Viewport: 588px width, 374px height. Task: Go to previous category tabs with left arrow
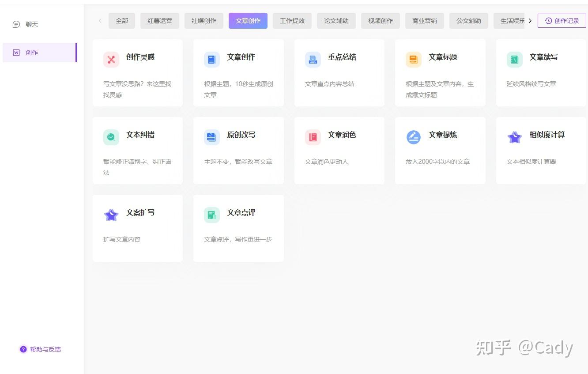pyautogui.click(x=100, y=21)
